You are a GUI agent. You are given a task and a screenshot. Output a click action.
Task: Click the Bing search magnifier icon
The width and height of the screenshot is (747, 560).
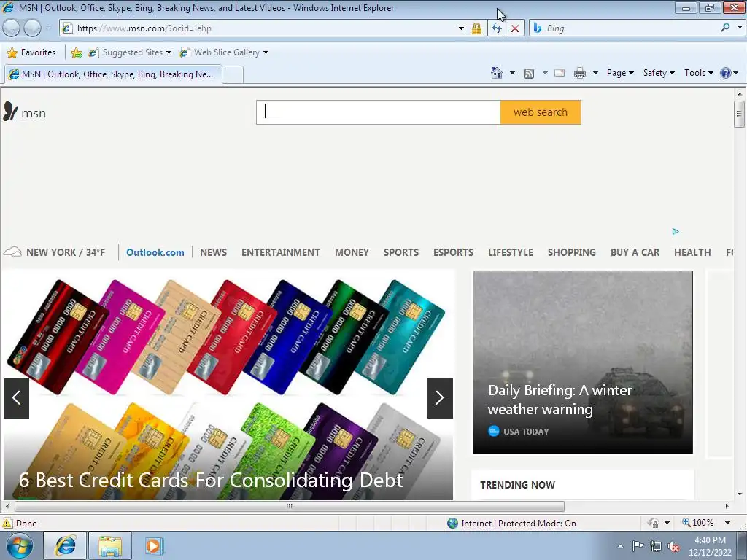[725, 28]
